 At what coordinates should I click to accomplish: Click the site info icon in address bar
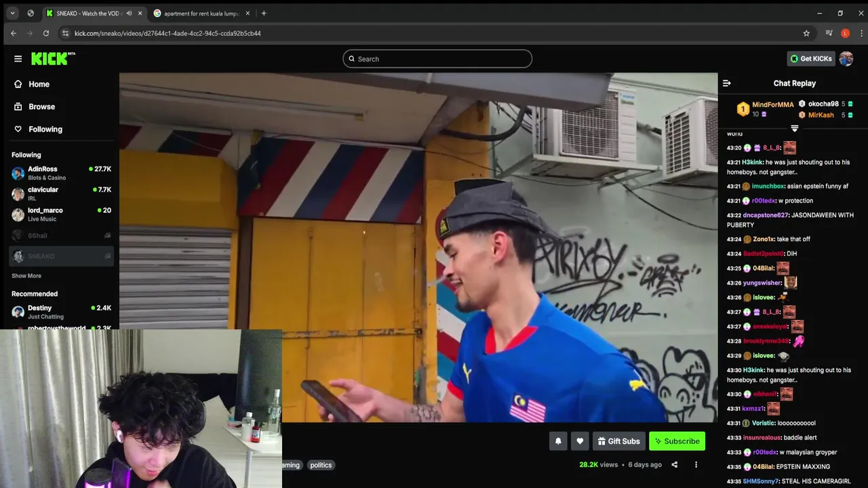65,33
